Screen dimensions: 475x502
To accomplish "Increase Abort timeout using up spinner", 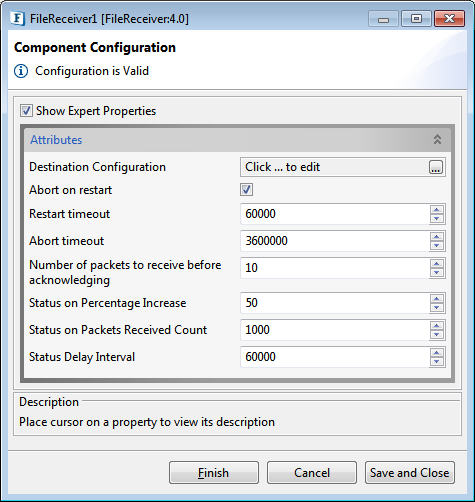I will [437, 237].
